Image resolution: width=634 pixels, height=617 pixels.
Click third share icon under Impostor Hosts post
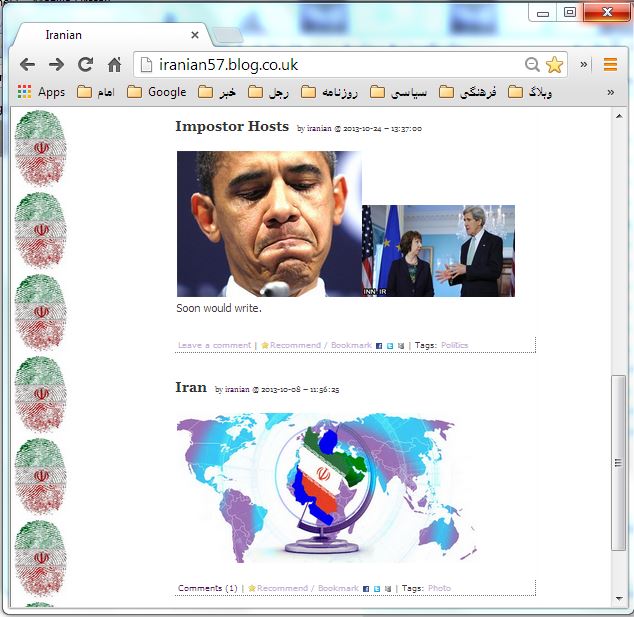(x=401, y=346)
